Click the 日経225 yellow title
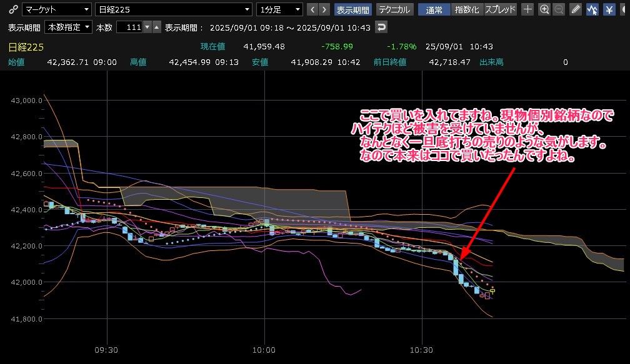Image resolution: width=630 pixels, height=364 pixels. (26, 47)
